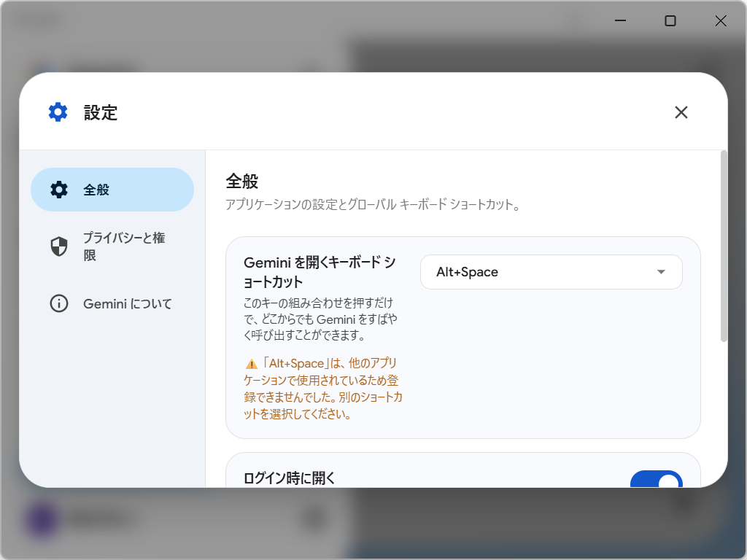Click the dropdown arrow in shortcut combo box

(x=661, y=272)
